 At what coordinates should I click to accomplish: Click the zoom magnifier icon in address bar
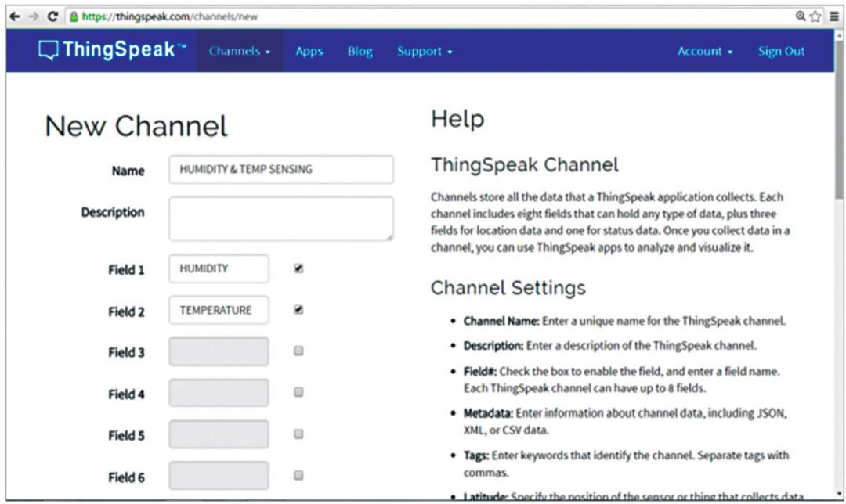click(x=801, y=16)
